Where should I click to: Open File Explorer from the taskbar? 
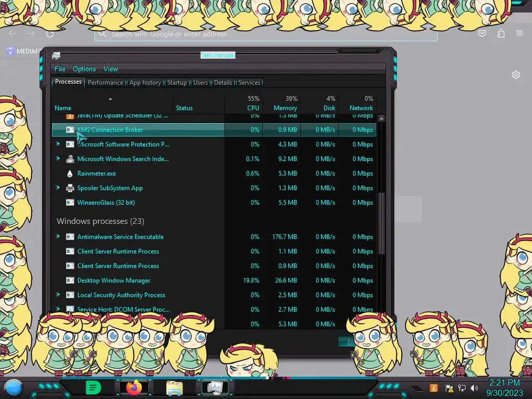tap(175, 388)
